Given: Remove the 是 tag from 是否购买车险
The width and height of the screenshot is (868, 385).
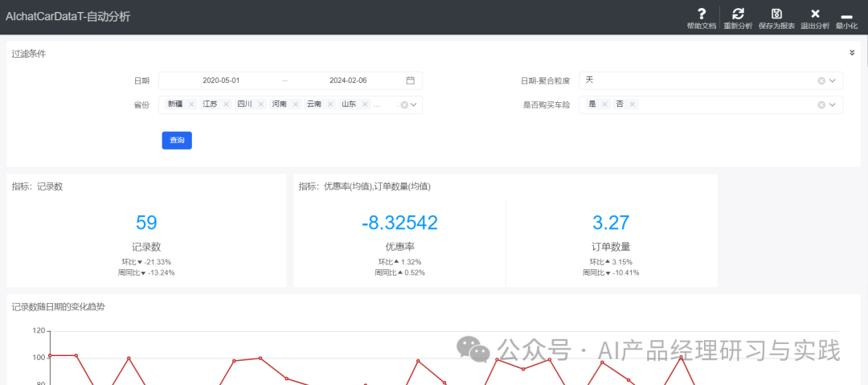Looking at the screenshot, I should tap(604, 104).
